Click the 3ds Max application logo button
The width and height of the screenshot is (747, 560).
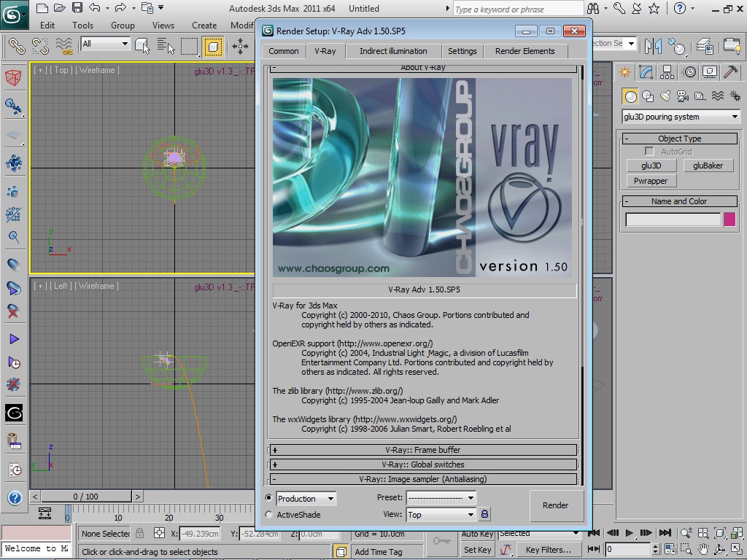[14, 15]
